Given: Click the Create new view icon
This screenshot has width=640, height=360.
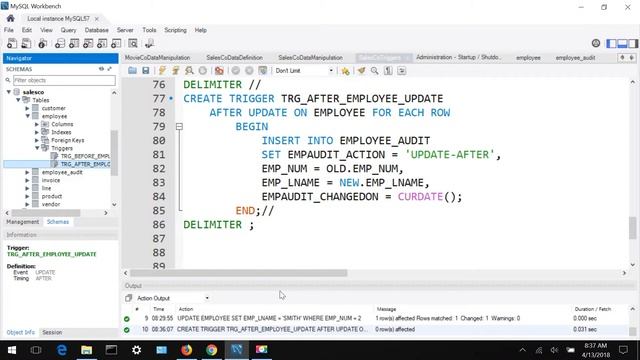Looking at the screenshot, I should click(x=88, y=43).
